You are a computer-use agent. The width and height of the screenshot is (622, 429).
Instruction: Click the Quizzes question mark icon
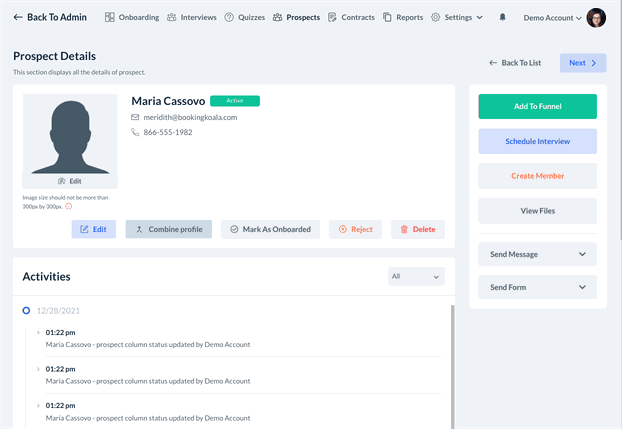229,17
